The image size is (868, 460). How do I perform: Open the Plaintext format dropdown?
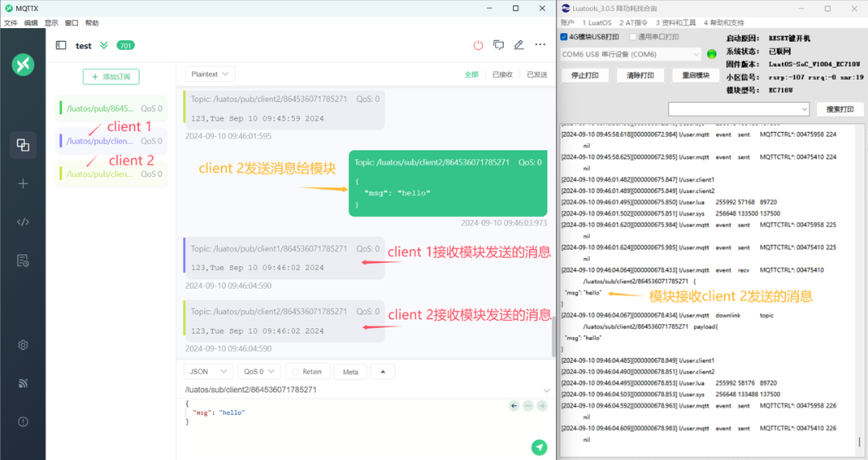(x=210, y=74)
